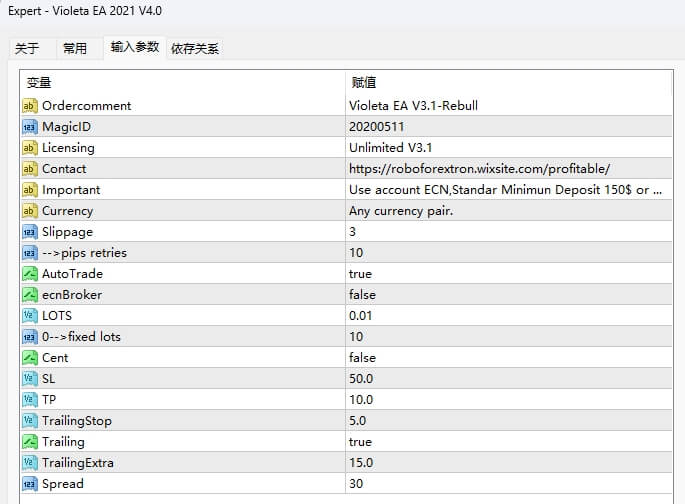Switch to the 依存关系 tab
The width and height of the screenshot is (685, 504).
click(195, 48)
